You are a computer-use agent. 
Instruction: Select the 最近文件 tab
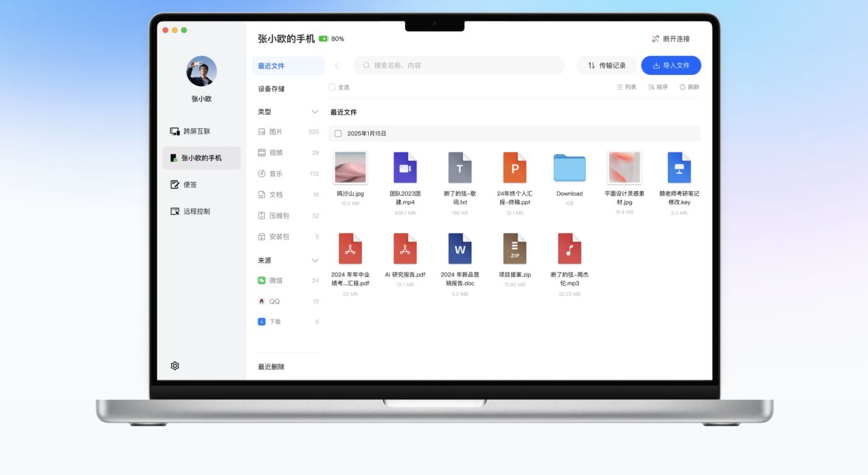coord(288,65)
